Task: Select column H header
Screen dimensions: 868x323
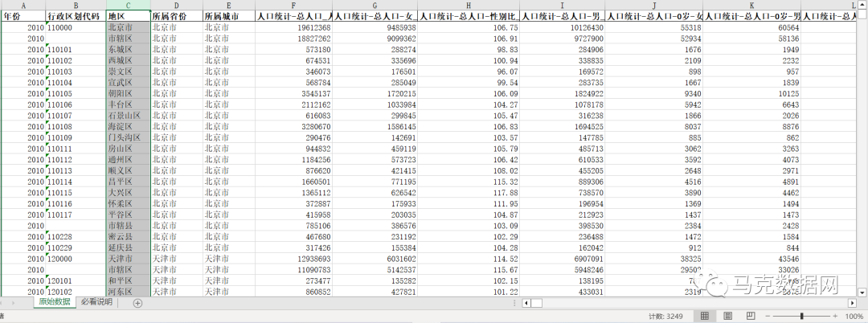Action: (x=469, y=5)
